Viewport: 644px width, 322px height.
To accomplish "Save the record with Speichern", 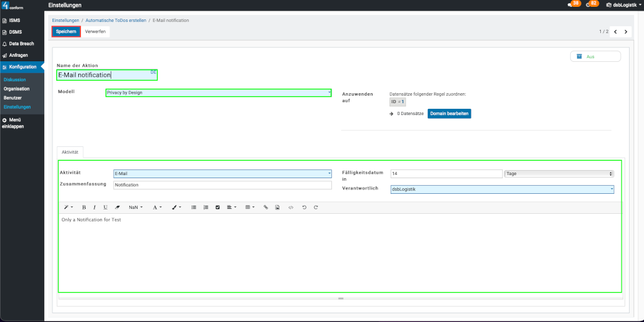I will click(x=66, y=31).
